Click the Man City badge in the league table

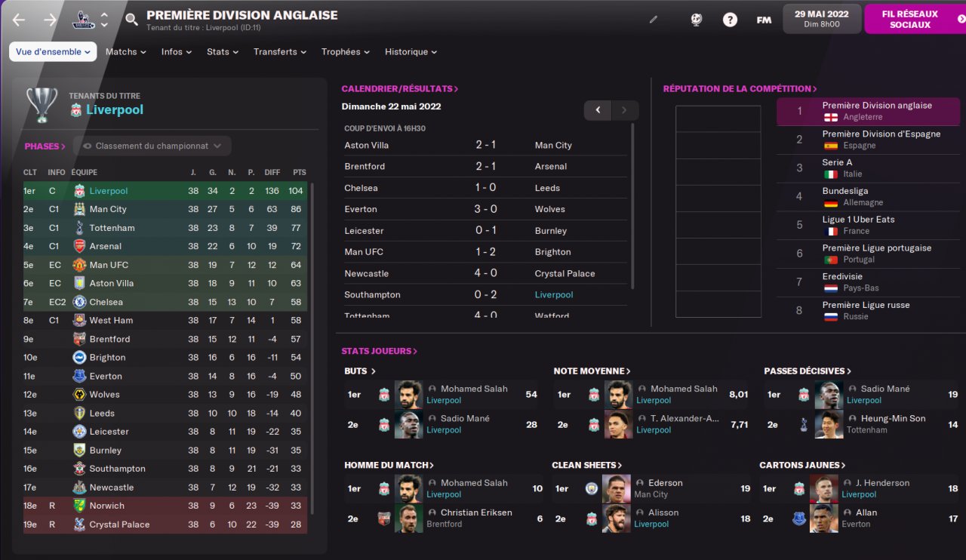[79, 209]
